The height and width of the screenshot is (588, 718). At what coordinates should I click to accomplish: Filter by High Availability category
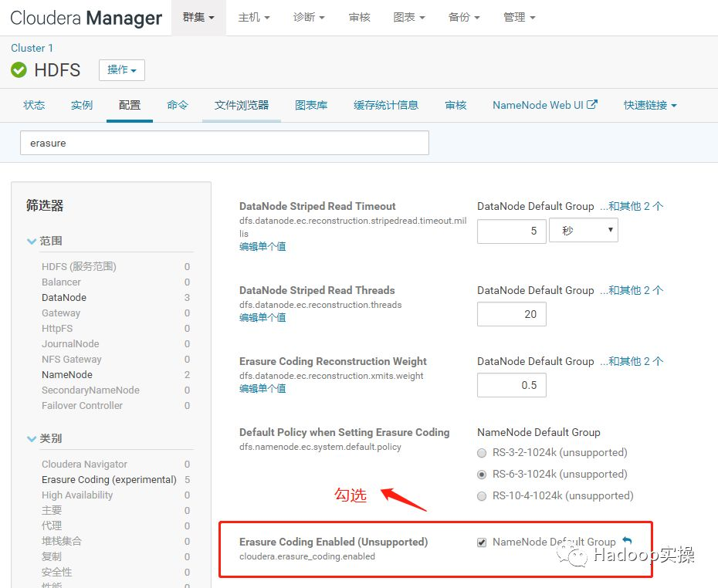tap(77, 495)
